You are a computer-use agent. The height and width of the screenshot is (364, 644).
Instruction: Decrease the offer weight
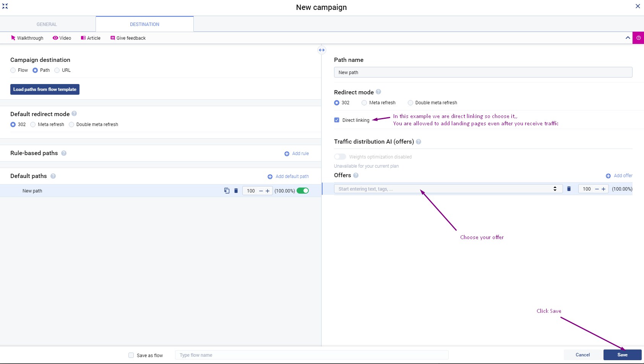point(597,189)
